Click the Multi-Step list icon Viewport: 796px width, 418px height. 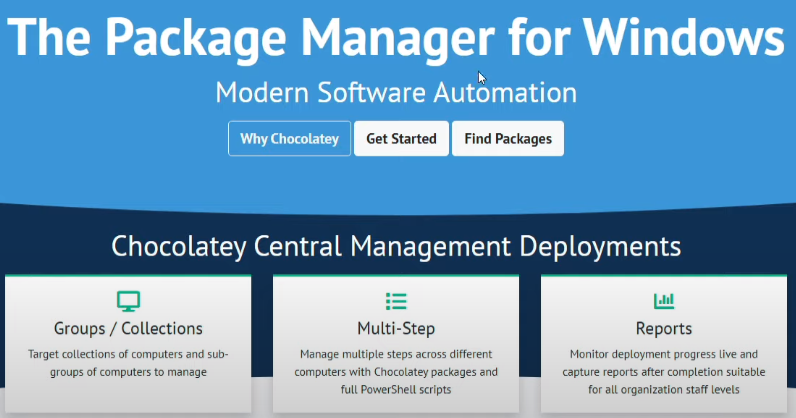point(396,301)
